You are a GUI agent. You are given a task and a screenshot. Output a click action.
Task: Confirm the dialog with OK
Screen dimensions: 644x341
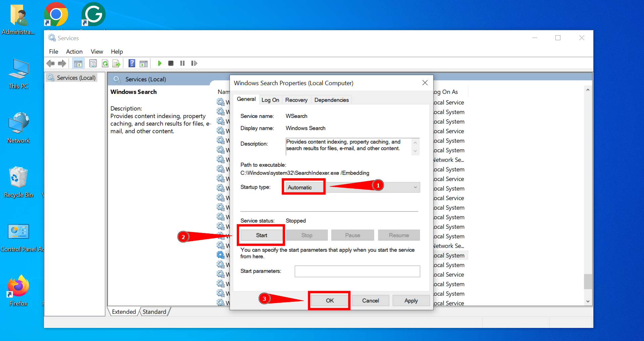pos(330,301)
